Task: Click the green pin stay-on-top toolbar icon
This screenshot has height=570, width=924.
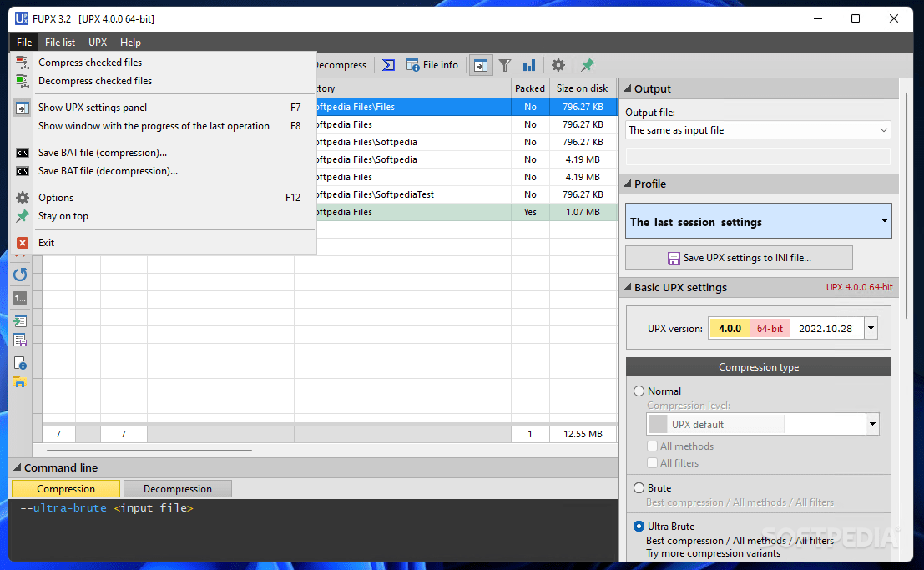Action: point(587,65)
